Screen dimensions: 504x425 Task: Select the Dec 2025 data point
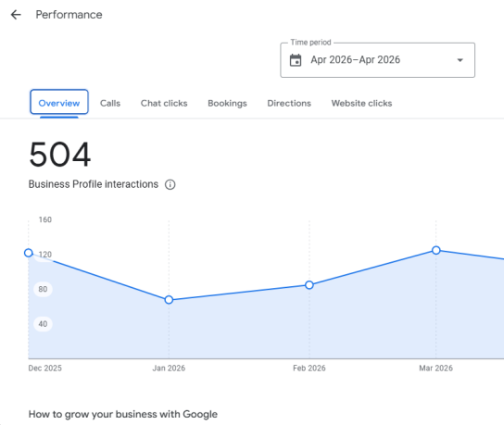click(29, 253)
